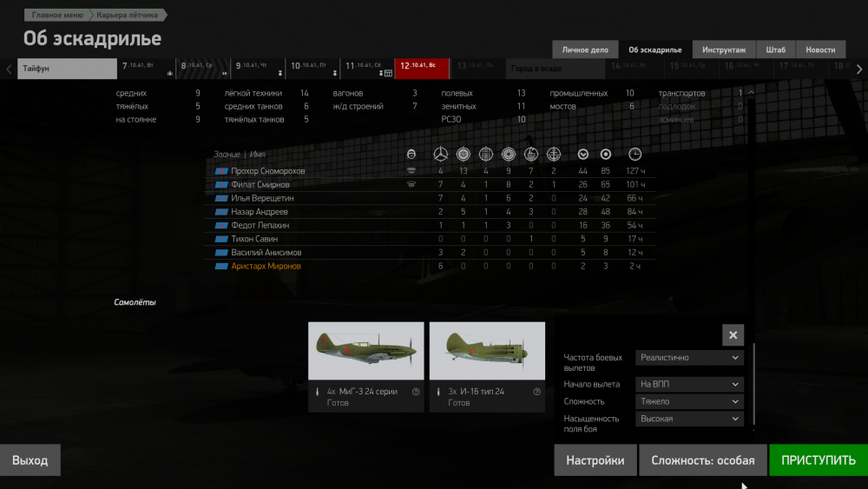Click the down-chevron circle column icon
The height and width of the screenshot is (489, 868).
tap(583, 155)
